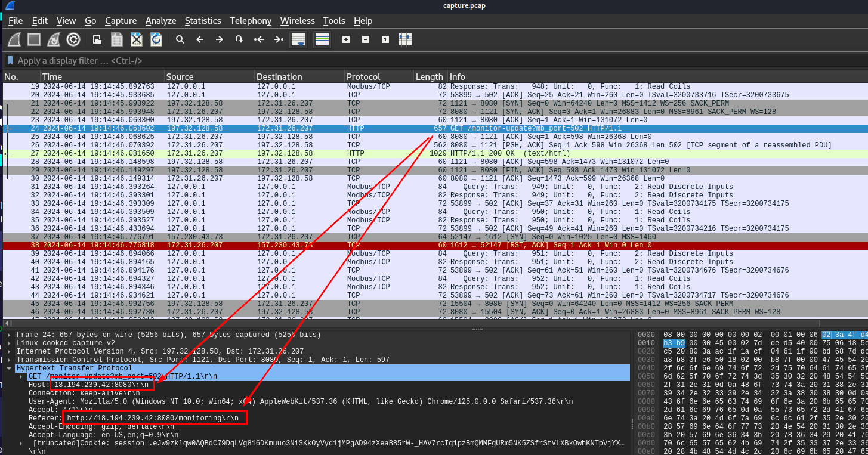The image size is (868, 455).
Task: Toggle packet colorization rules
Action: tap(322, 40)
